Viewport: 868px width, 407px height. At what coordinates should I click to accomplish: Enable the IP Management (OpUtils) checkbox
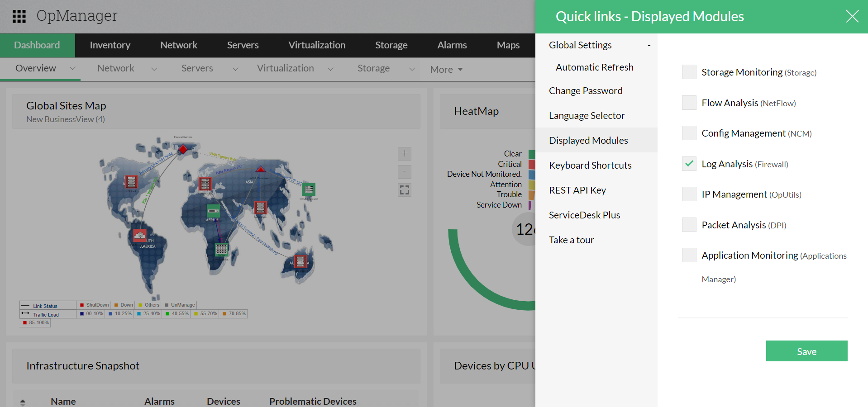tap(689, 194)
